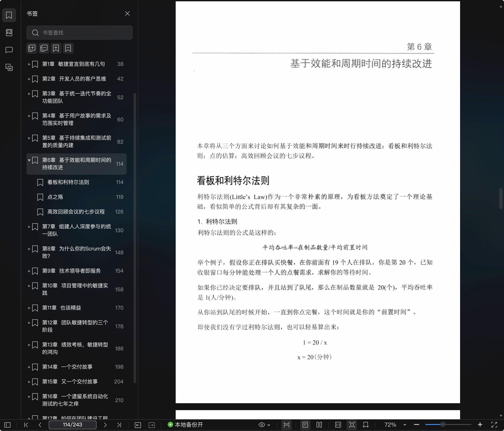
Task: Open bookmark 第10章 项目管理中的敏捷实践
Action: pos(76,289)
